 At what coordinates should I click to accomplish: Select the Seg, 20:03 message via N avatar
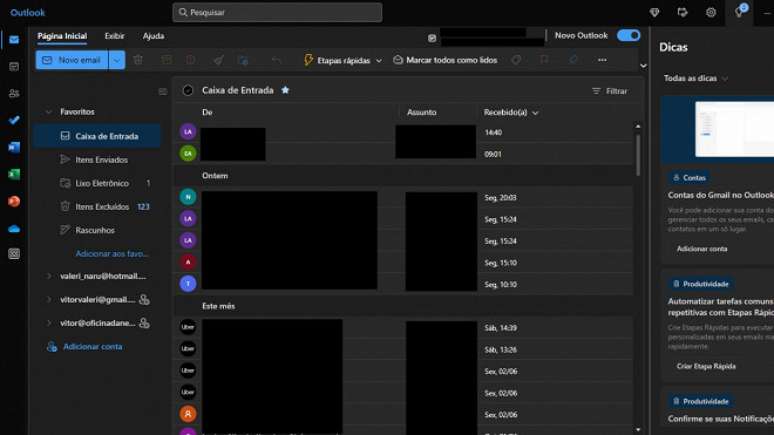click(188, 197)
